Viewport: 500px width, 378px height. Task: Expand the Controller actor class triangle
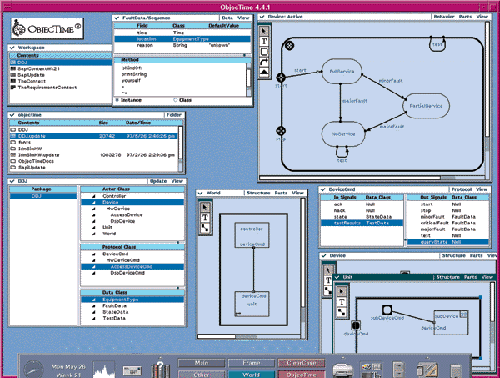click(94, 196)
